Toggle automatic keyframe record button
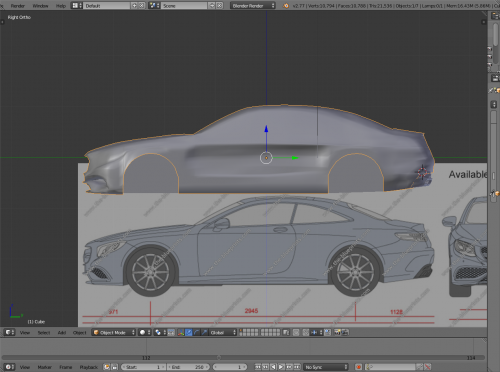 pyautogui.click(x=358, y=367)
